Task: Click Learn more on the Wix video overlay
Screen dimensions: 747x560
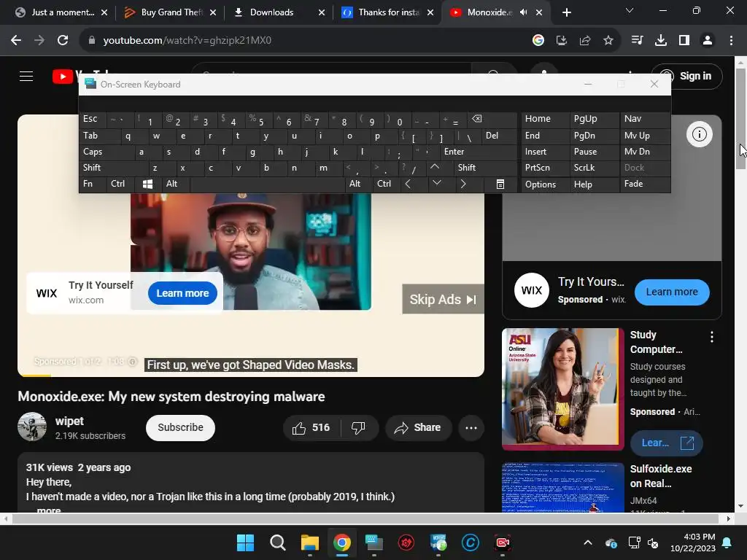Action: [182, 293]
